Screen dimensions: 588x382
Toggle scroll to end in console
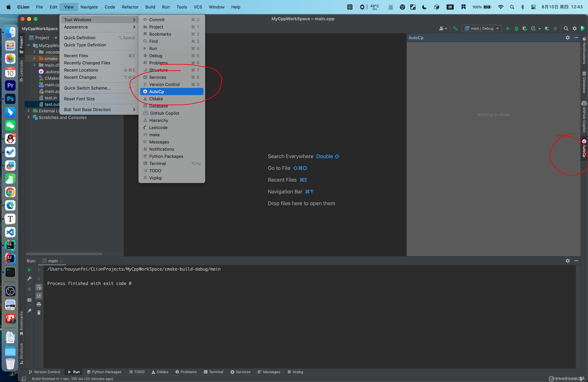[x=39, y=296]
